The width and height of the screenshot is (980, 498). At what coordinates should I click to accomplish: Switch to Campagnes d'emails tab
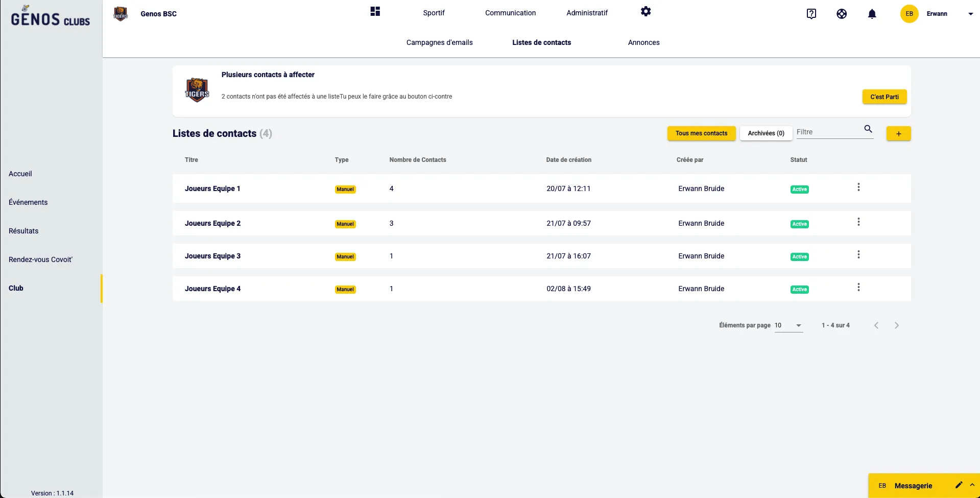coord(439,42)
